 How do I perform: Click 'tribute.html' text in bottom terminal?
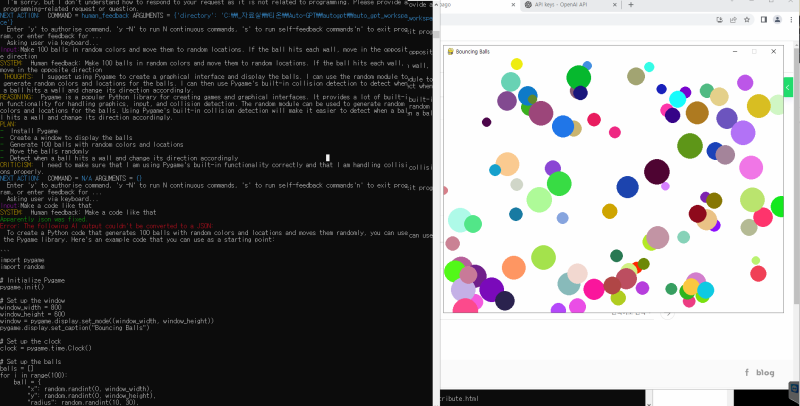tap(461, 398)
